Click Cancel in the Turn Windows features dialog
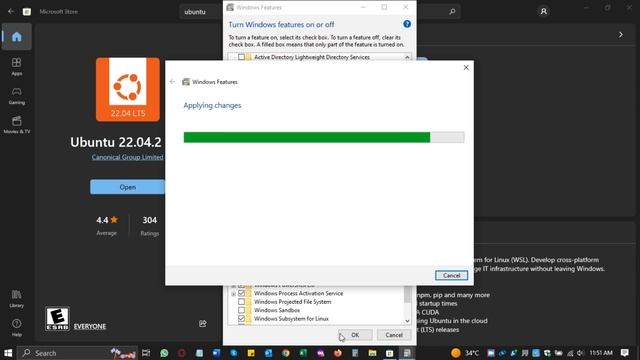Screen dimensions: 640x360 pyautogui.click(x=394, y=335)
